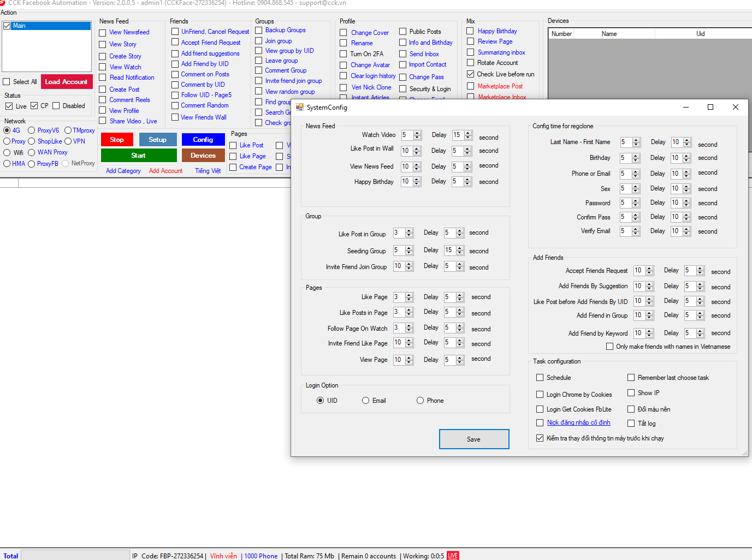Check Backup Groups under Groups
The width and height of the screenshot is (752, 560).
pyautogui.click(x=259, y=30)
